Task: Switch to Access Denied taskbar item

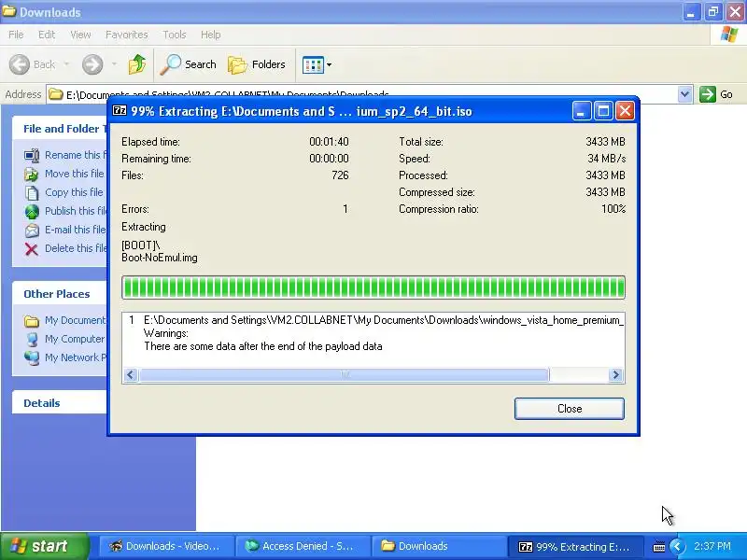Action: point(303,546)
